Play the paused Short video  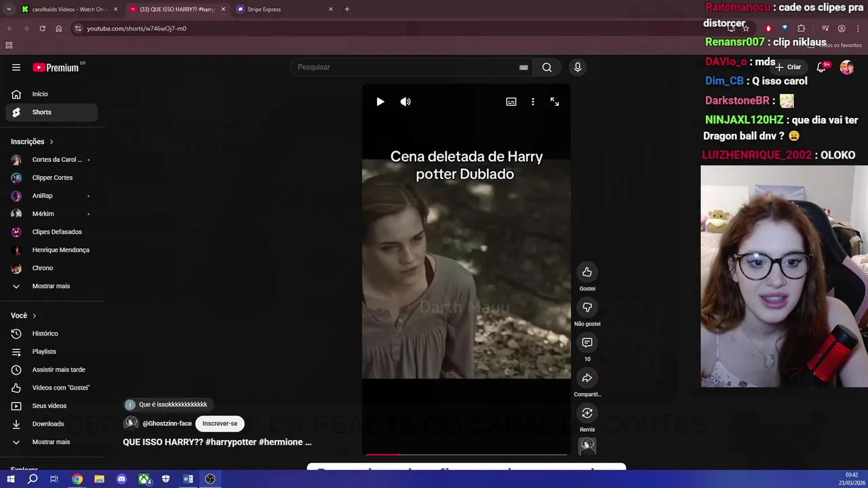click(380, 102)
